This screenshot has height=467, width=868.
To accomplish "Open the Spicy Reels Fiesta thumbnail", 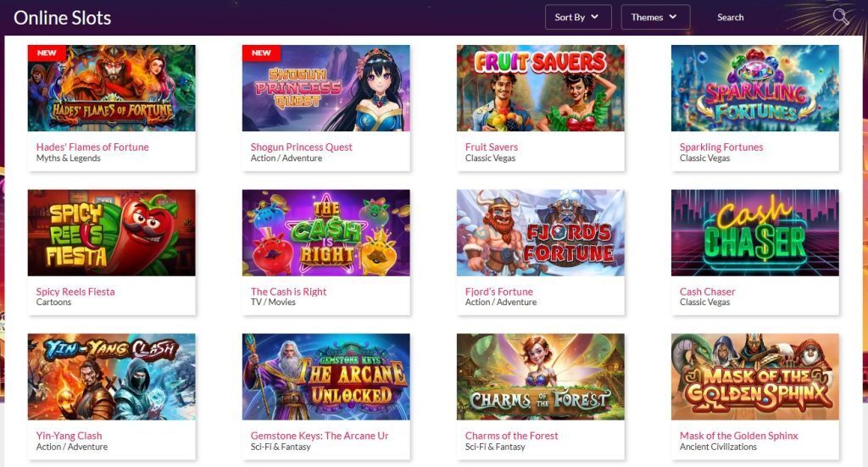I will click(111, 233).
